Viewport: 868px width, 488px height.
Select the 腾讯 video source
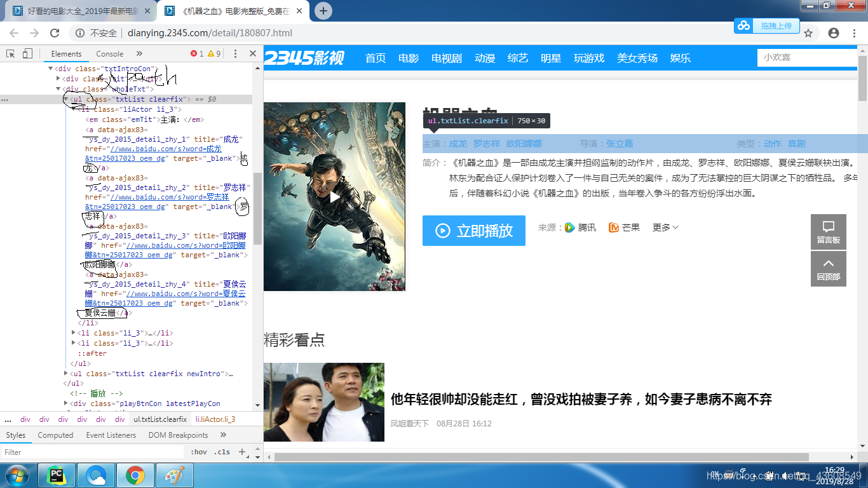(x=581, y=227)
